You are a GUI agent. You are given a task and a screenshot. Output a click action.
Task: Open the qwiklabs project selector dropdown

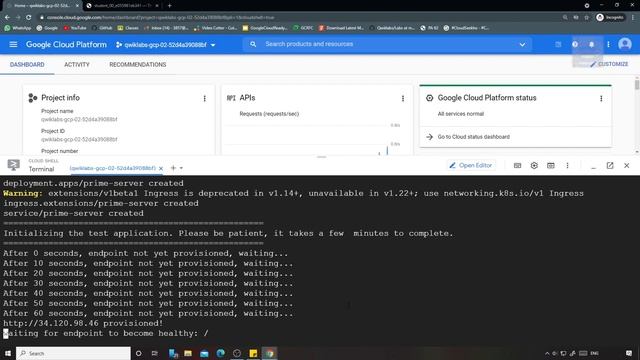pos(166,44)
